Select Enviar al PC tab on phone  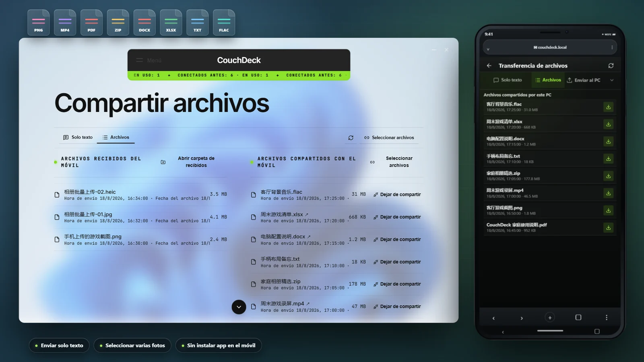pos(584,80)
